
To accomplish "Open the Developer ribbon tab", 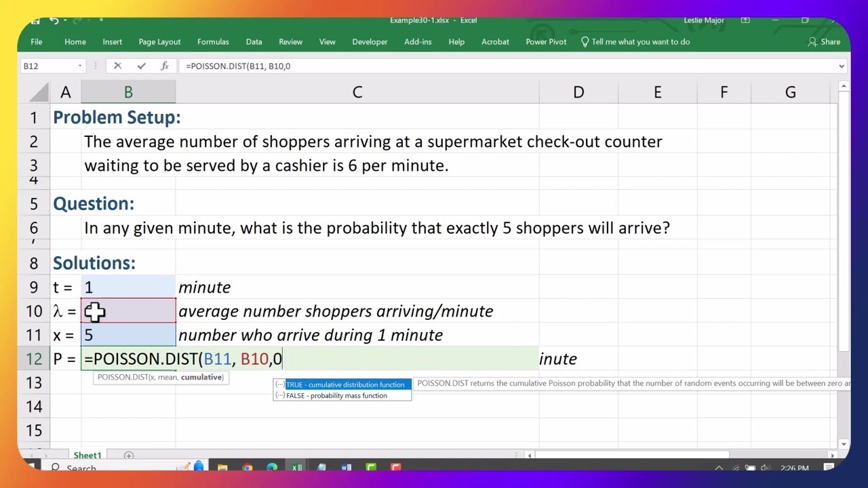I will click(370, 42).
